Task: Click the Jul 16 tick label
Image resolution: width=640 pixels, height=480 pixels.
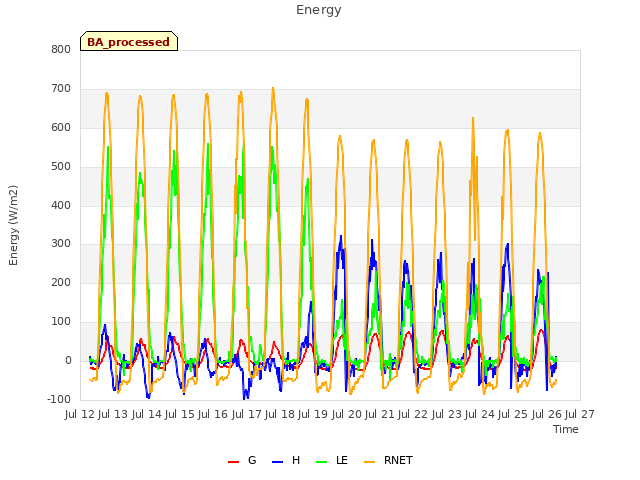Action: click(x=213, y=414)
